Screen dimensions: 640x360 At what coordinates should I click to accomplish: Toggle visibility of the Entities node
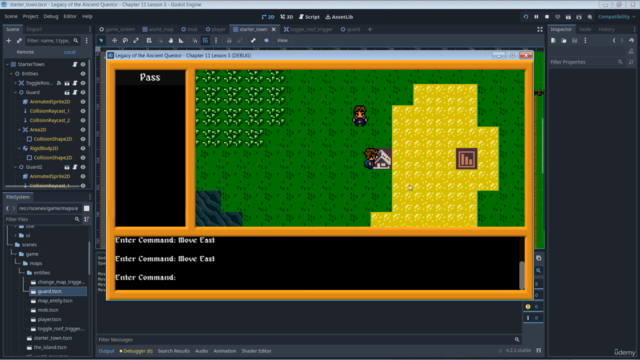[x=83, y=74]
